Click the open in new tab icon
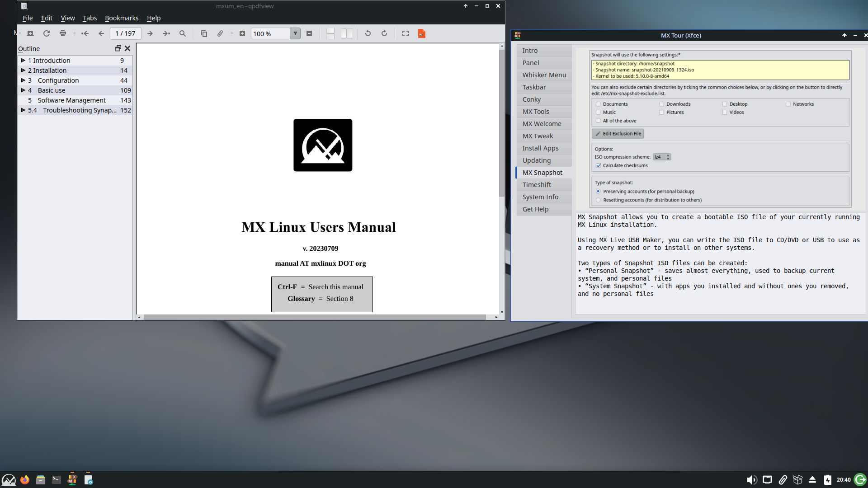868x488 pixels. (30, 33)
